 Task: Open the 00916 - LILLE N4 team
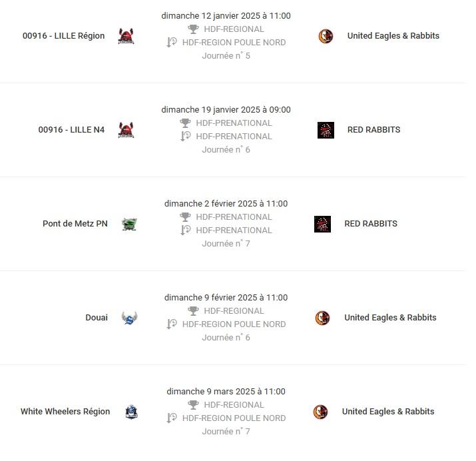pyautogui.click(x=71, y=130)
